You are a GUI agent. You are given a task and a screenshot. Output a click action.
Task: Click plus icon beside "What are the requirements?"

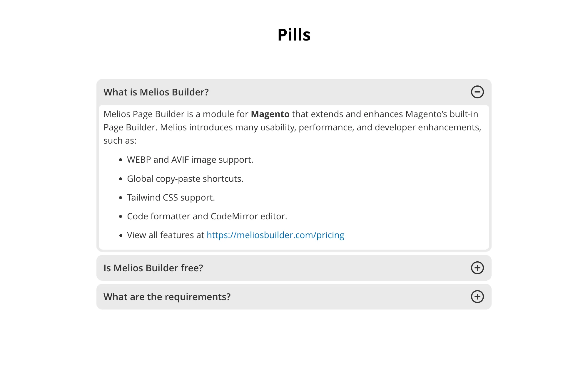click(477, 297)
